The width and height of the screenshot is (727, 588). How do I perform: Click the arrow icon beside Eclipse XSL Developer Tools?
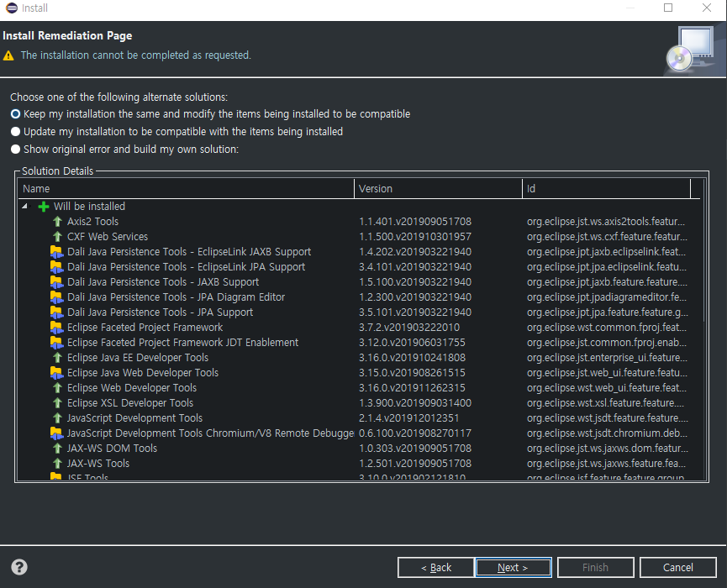click(57, 403)
